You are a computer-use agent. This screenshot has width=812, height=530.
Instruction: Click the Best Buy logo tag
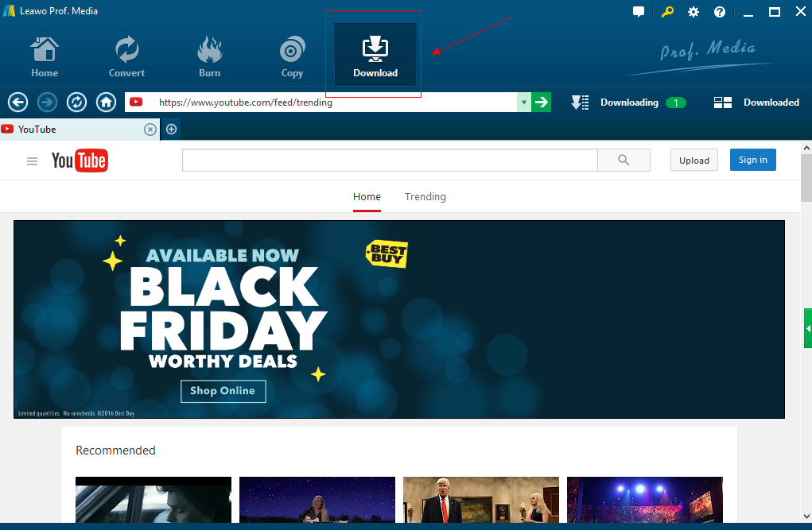[x=387, y=253]
